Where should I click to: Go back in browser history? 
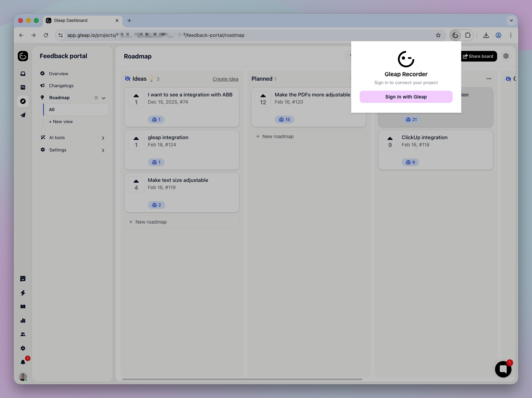point(21,35)
